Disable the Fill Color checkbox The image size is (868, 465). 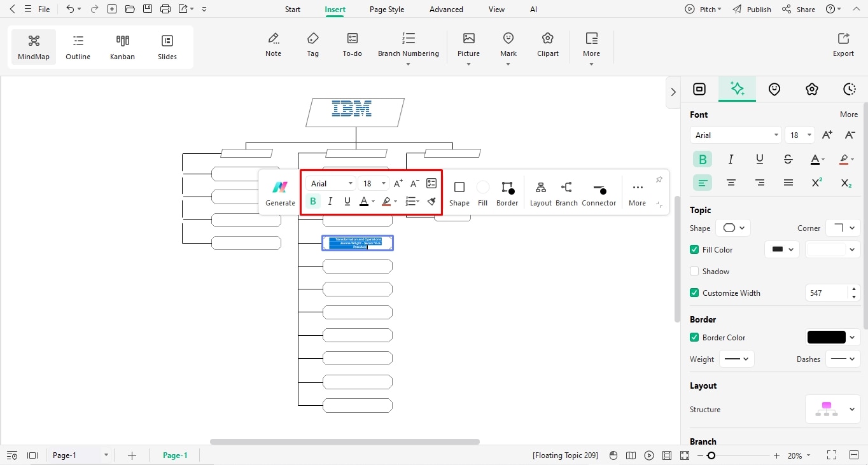(694, 250)
